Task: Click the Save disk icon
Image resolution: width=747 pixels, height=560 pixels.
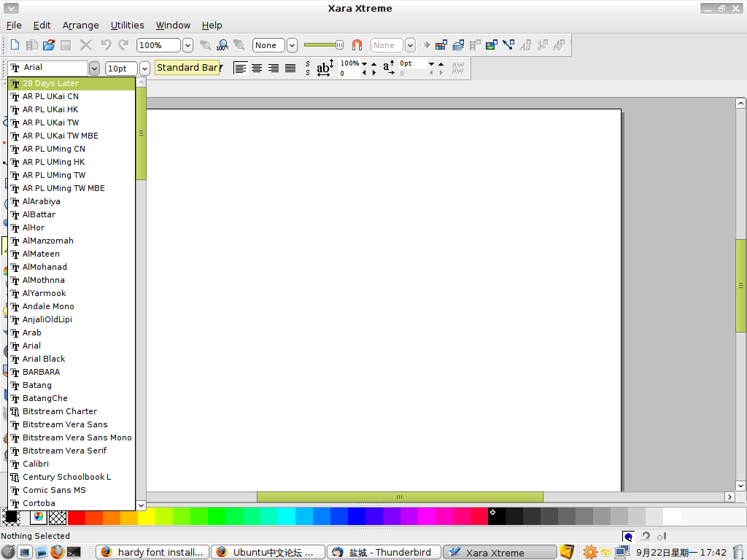Action: pyautogui.click(x=66, y=44)
